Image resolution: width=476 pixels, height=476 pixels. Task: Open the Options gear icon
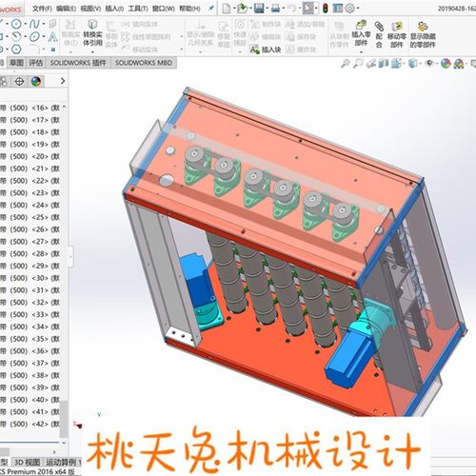(x=349, y=9)
